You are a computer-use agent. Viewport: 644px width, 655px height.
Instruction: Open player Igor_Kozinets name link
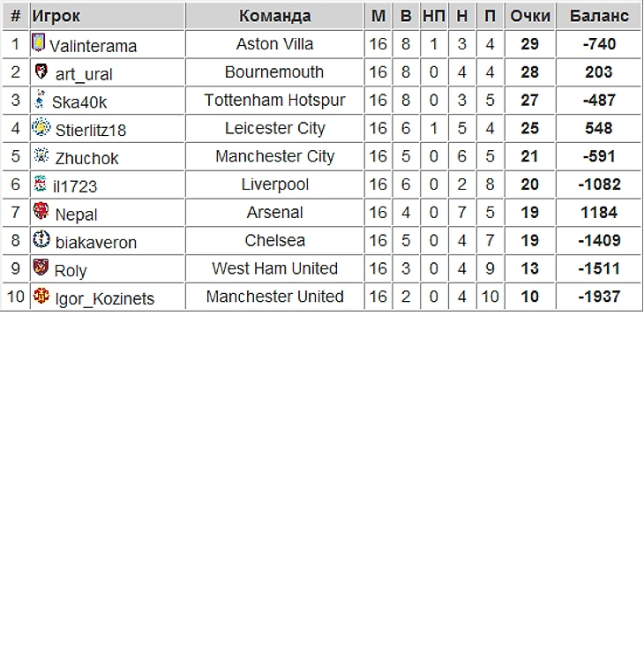(104, 298)
